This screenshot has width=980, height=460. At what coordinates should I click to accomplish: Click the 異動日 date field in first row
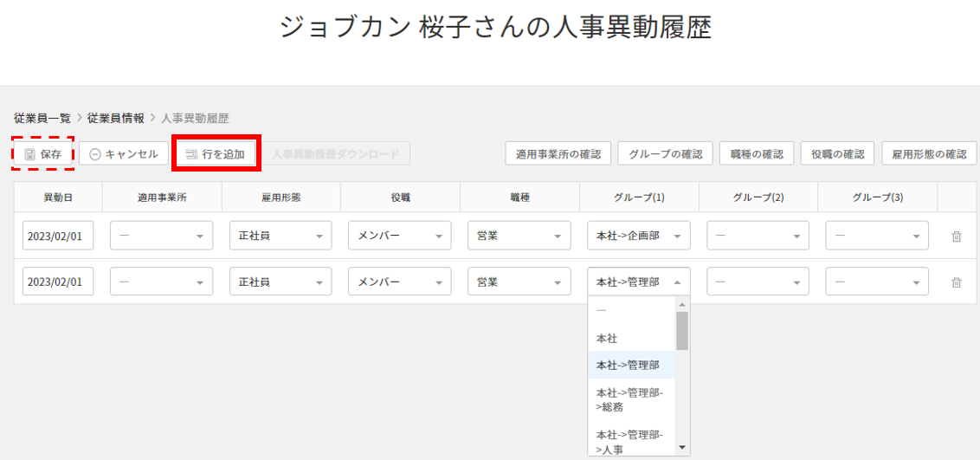(x=58, y=236)
